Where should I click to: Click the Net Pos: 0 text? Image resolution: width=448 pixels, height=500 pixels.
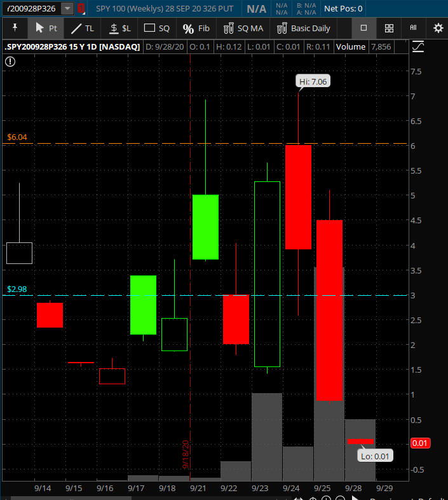343,9
